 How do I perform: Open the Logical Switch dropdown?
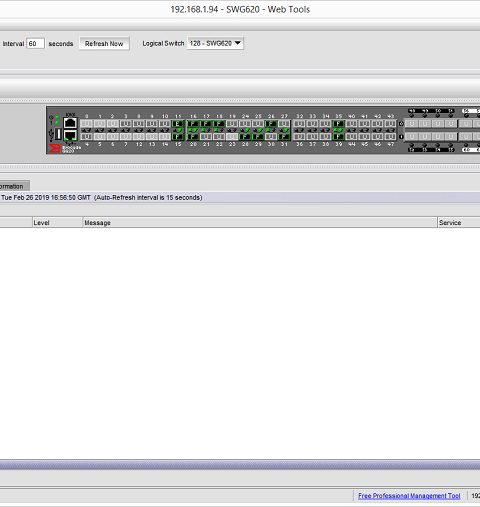pyautogui.click(x=215, y=43)
